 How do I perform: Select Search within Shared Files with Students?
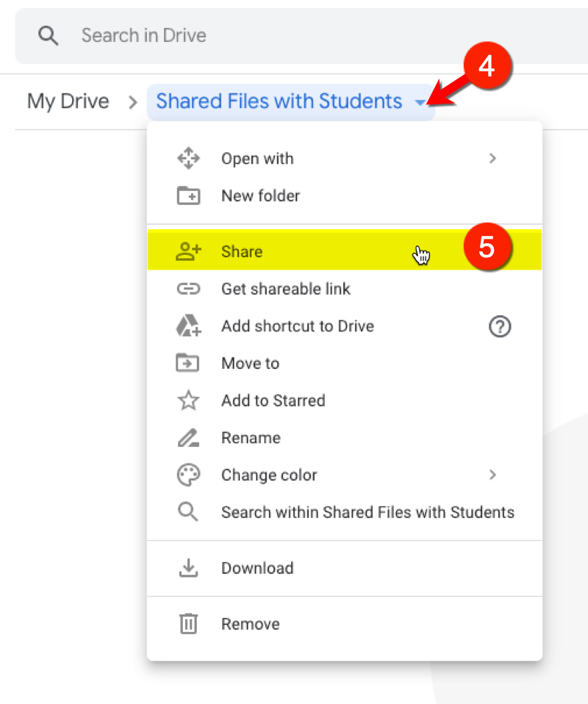[x=367, y=513]
